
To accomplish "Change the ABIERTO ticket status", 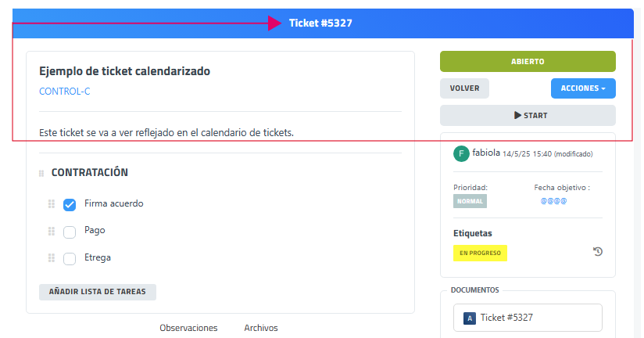I will click(528, 61).
